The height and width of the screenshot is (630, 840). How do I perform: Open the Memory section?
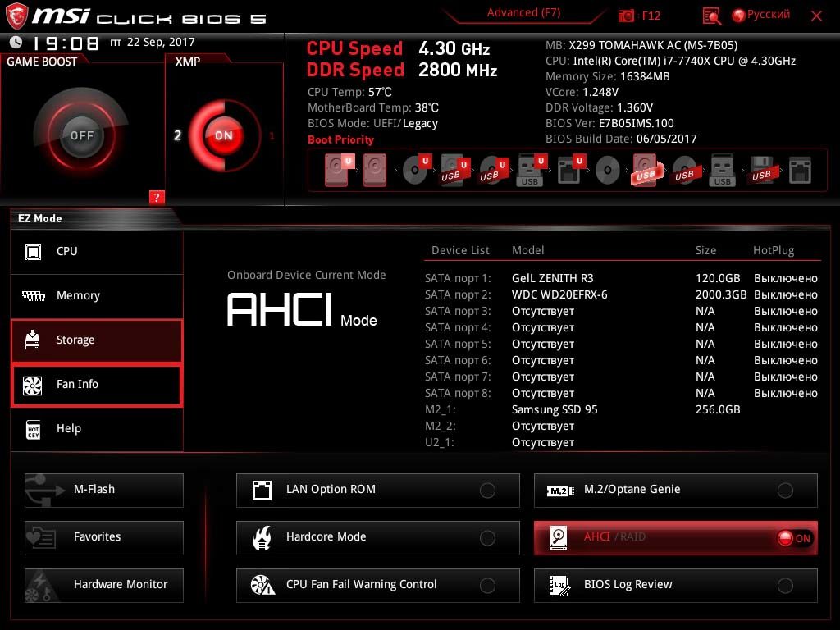tap(97, 295)
